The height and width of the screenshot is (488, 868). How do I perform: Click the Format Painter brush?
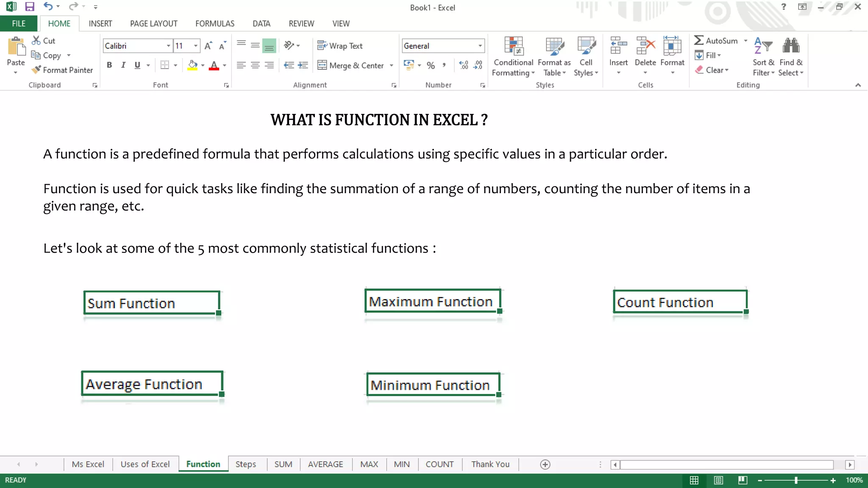[36, 70]
